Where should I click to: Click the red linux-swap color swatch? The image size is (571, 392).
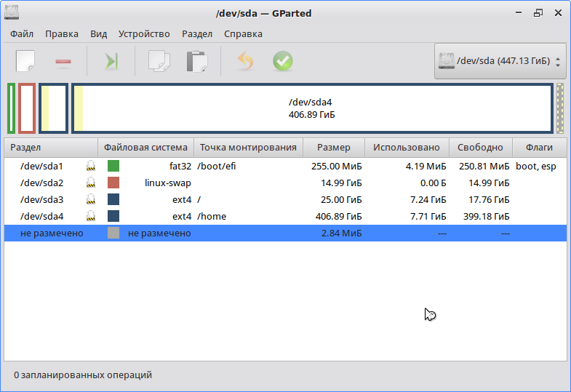(x=113, y=183)
